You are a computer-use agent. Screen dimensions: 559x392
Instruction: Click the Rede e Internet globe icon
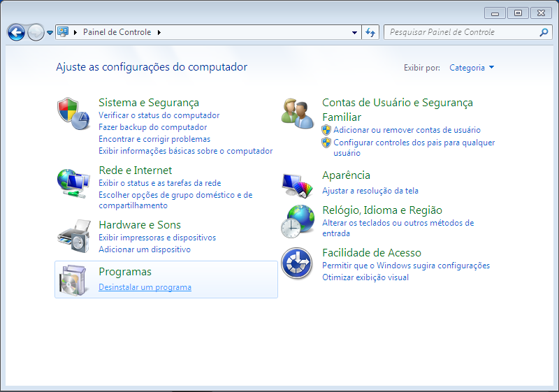73,183
